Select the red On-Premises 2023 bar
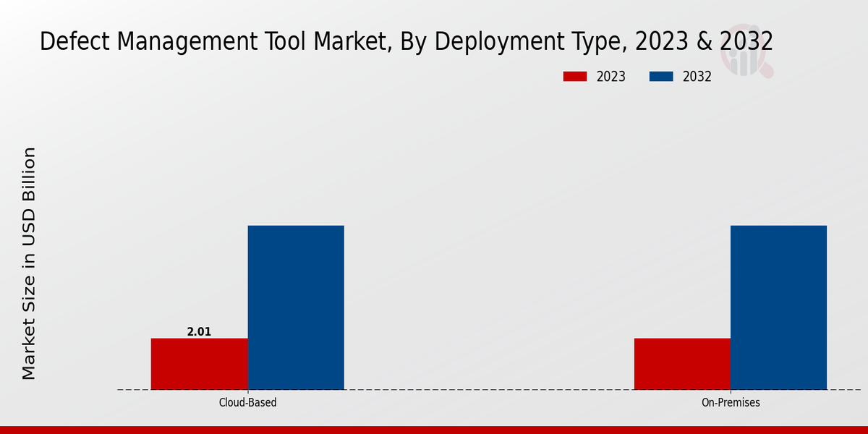This screenshot has width=868, height=434. coord(682,364)
